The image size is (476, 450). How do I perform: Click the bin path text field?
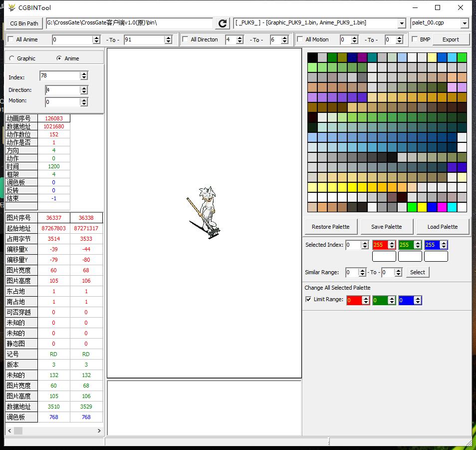[x=129, y=23]
